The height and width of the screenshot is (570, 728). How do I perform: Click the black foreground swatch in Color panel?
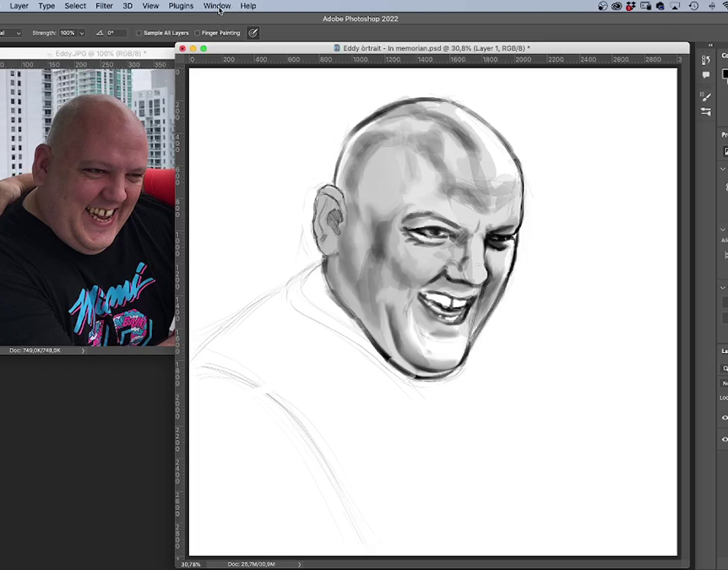(725, 74)
